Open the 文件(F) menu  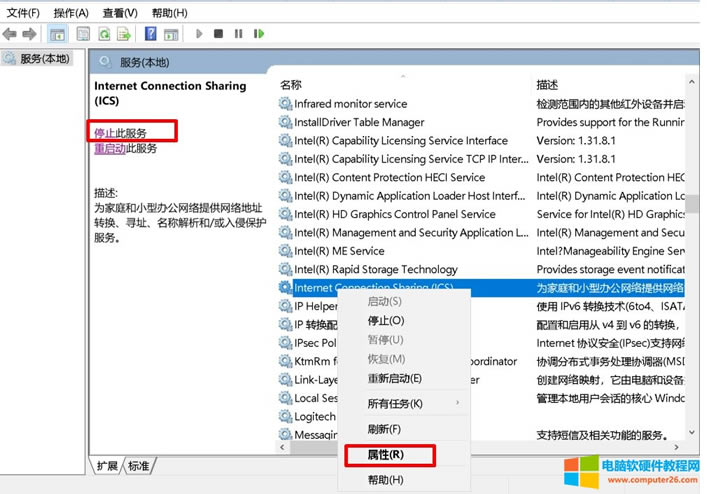23,13
